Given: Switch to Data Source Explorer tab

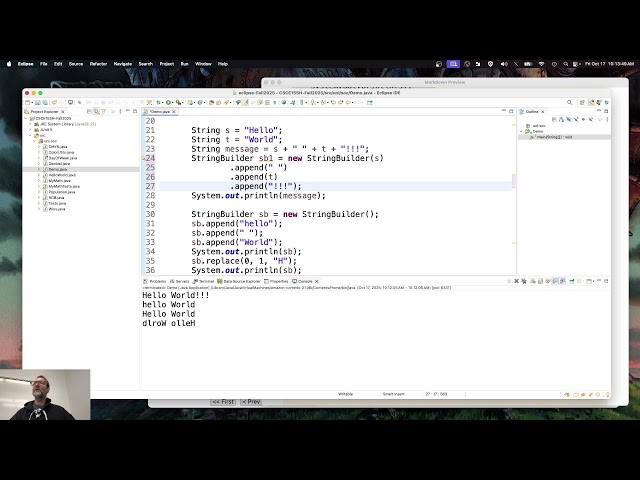Looking at the screenshot, I should click(x=239, y=281).
